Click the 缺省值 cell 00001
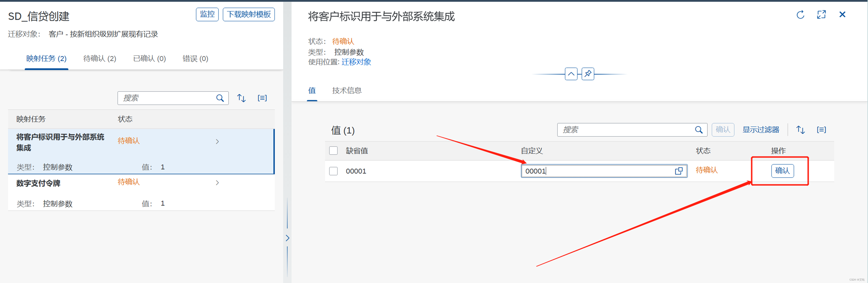This screenshot has height=283, width=868. (356, 171)
